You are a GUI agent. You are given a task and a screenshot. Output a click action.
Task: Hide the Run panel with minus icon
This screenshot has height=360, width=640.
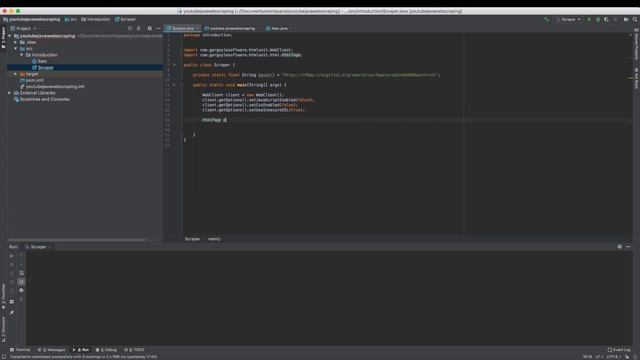[x=628, y=247]
